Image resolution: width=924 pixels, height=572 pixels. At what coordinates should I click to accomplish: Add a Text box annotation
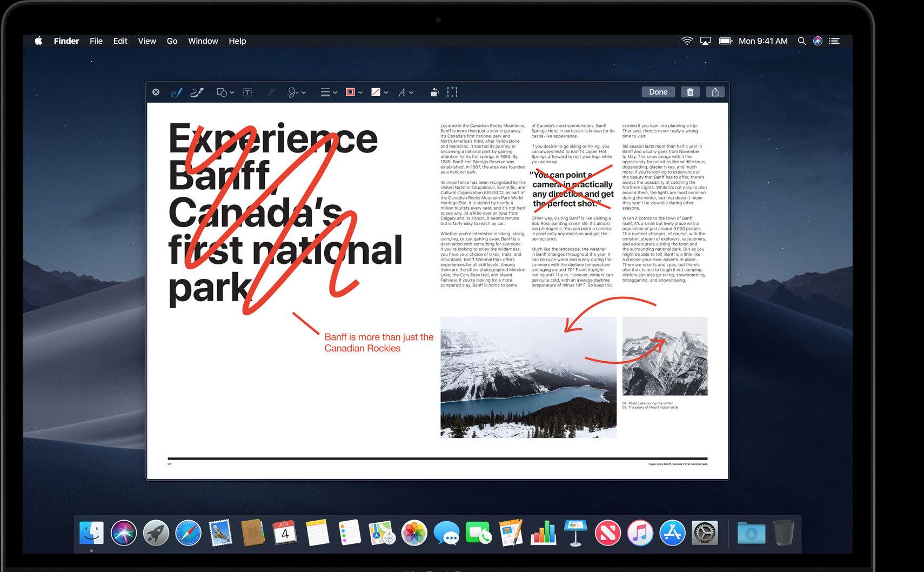(x=247, y=92)
